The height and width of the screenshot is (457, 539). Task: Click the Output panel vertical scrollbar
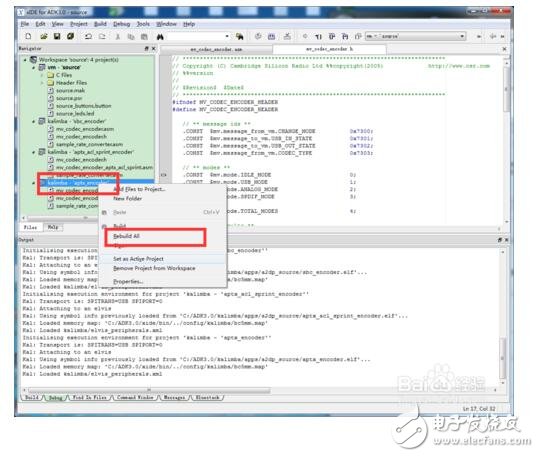pos(503,317)
